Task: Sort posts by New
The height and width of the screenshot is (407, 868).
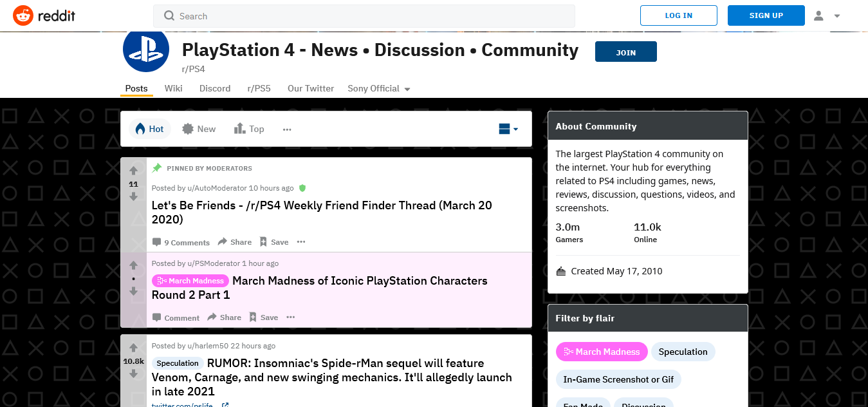Action: coord(199,129)
